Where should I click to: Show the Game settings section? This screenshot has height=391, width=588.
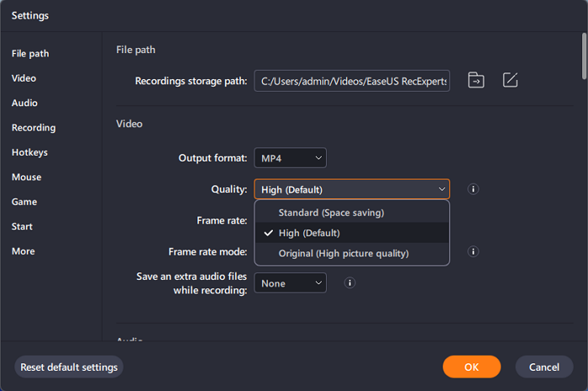(24, 202)
